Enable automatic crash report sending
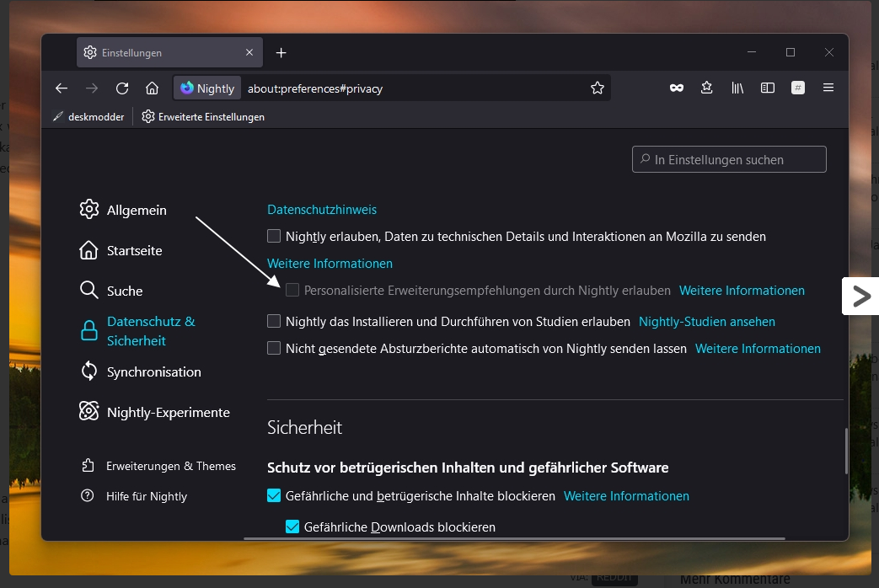Screen dimensions: 879x588 [274, 349]
